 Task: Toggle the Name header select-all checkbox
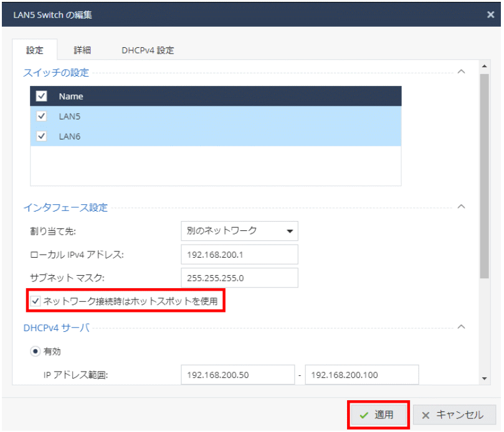pyautogui.click(x=42, y=96)
